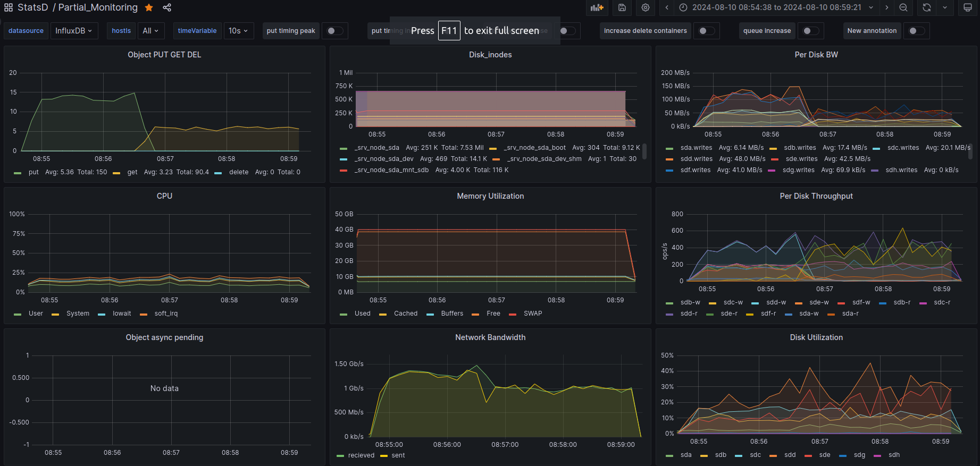Click the StatsD folder breadcrumb link
980x466 pixels.
tap(32, 7)
